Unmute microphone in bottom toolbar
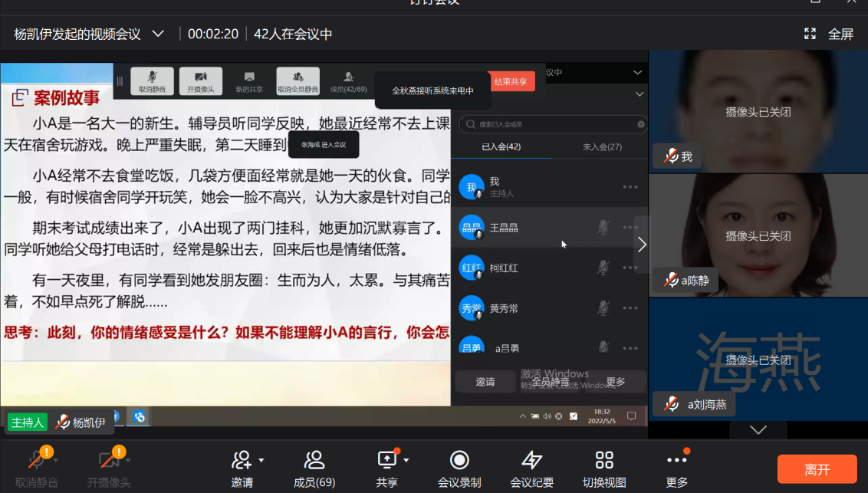Screen dimensions: 868x493 pos(37,467)
